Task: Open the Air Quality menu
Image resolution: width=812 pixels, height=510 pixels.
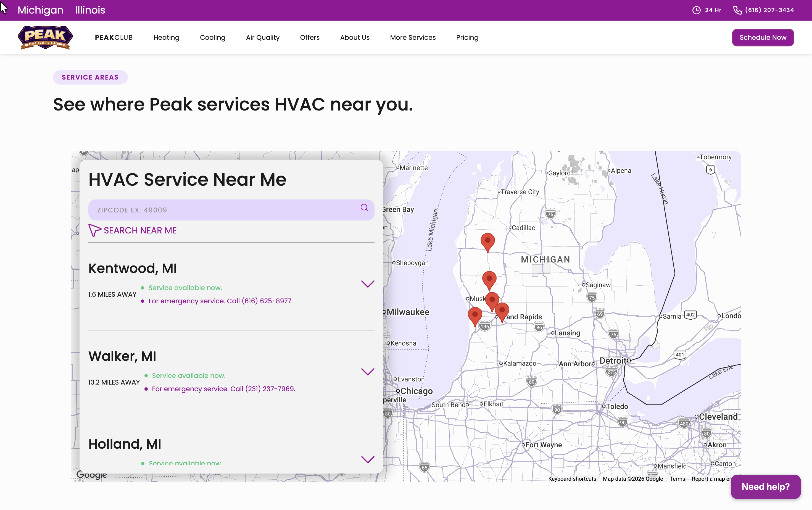Action: click(263, 38)
